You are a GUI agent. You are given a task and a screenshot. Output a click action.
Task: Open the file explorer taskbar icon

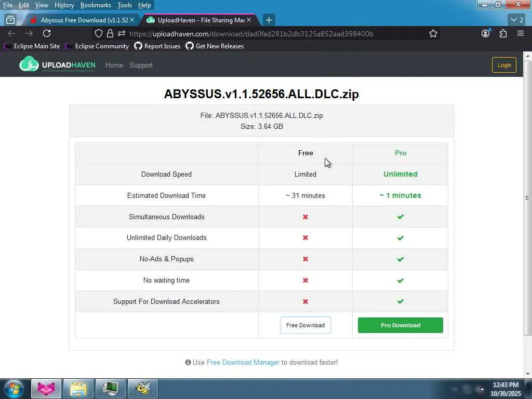click(x=78, y=389)
